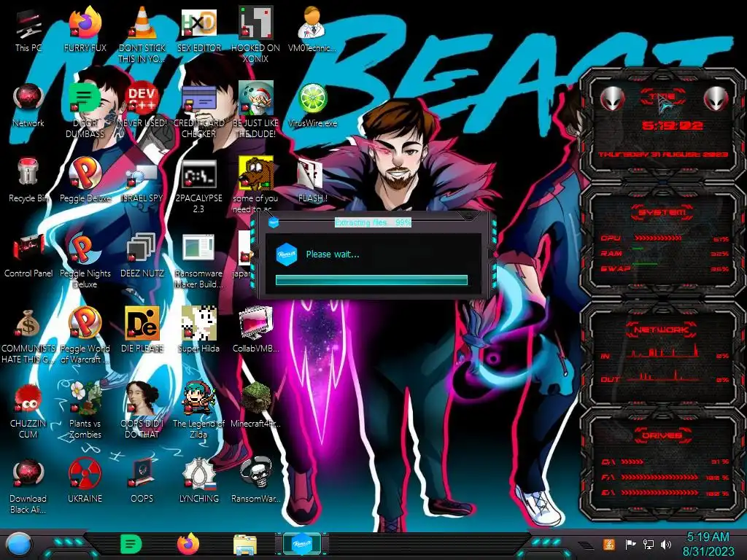The image size is (747, 560).
Task: Open the skull RansomWar... shortcut
Action: 255,474
